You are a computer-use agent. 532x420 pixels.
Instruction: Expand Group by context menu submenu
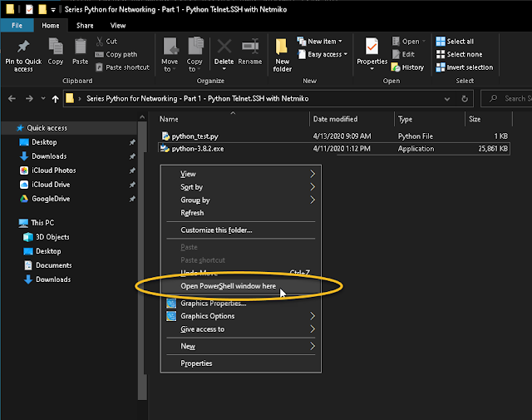click(240, 200)
